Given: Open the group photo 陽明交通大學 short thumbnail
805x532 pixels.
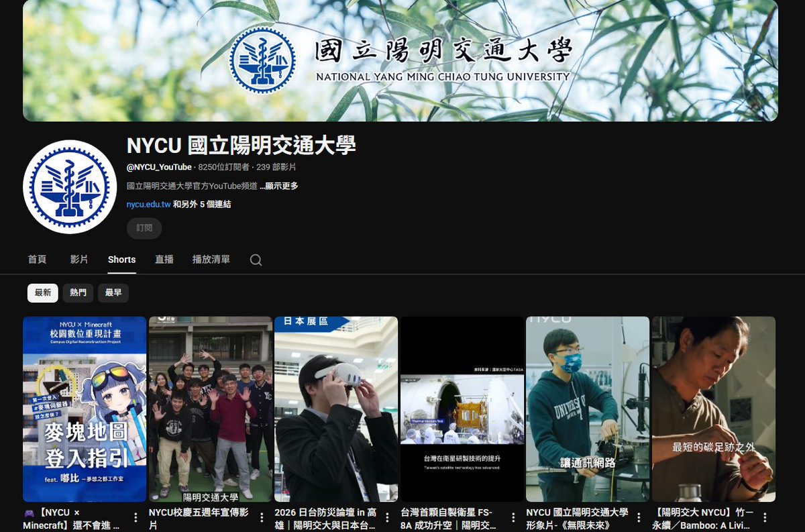Looking at the screenshot, I should pos(210,409).
